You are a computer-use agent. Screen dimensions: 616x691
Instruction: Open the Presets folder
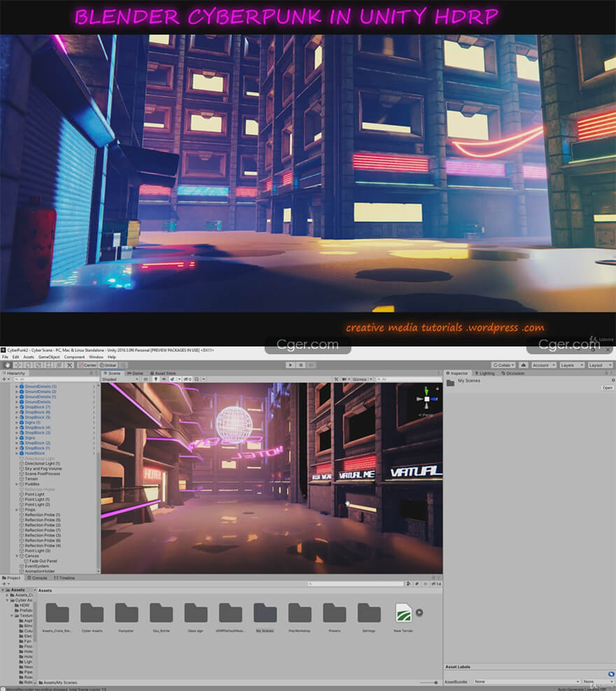[x=334, y=617]
